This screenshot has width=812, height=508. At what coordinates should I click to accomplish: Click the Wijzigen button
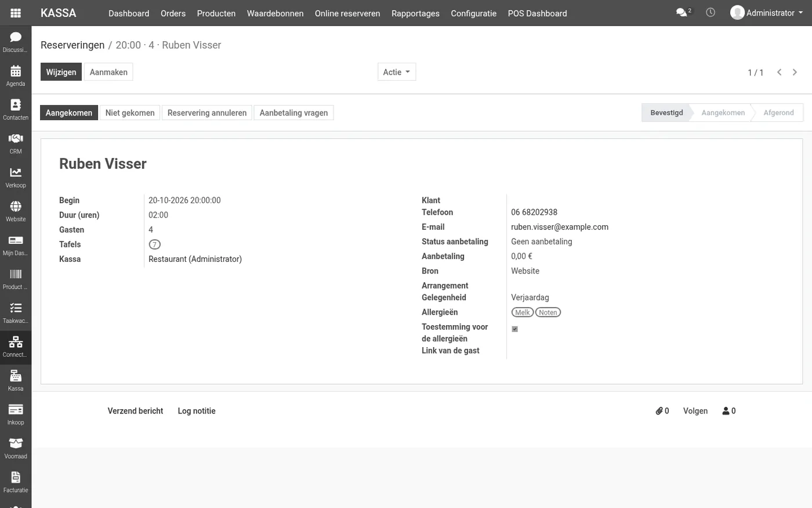[61, 72]
